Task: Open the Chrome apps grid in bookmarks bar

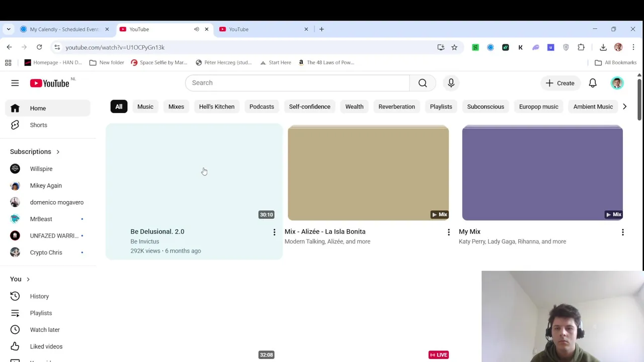Action: pos(8,62)
